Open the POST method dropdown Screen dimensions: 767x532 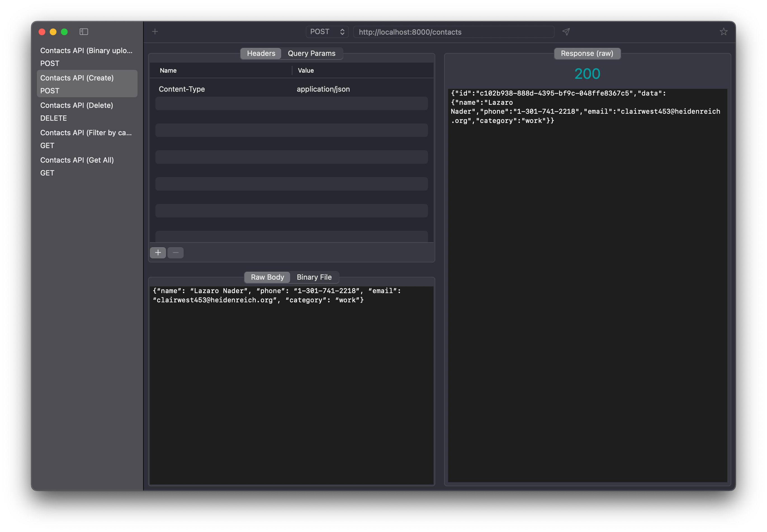point(327,32)
